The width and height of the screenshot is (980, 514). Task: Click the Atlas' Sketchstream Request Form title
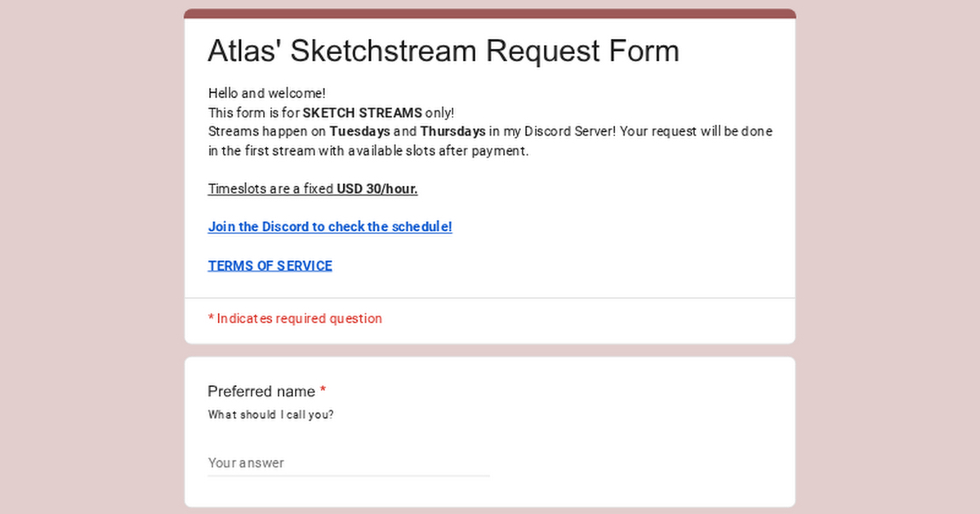tap(443, 51)
